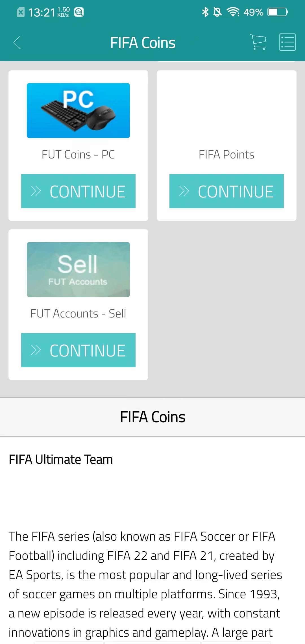
Task: Tap the FUT Accounts - Sell label
Action: pos(78,314)
